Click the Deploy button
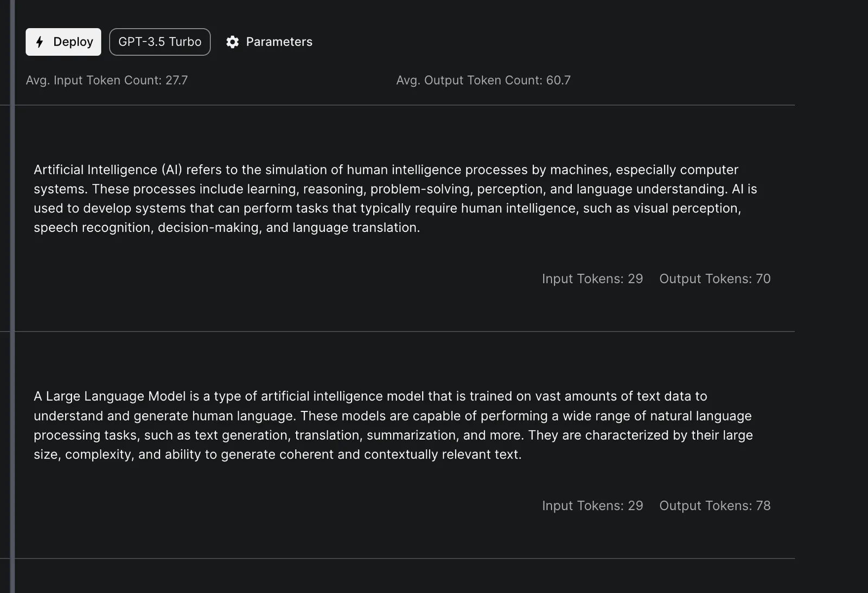This screenshot has height=593, width=868. [x=63, y=42]
